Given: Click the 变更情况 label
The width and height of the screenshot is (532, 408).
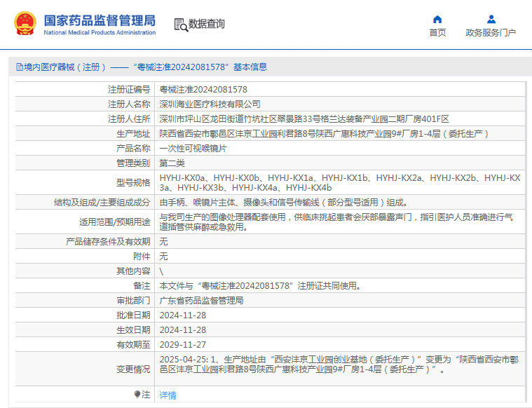Looking at the screenshot, I should pyautogui.click(x=133, y=369).
